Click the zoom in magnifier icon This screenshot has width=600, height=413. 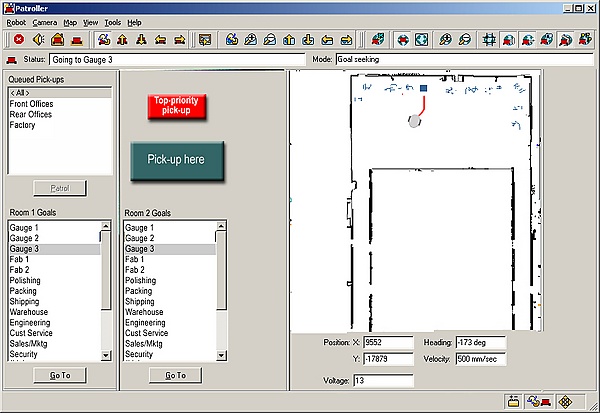444,40
